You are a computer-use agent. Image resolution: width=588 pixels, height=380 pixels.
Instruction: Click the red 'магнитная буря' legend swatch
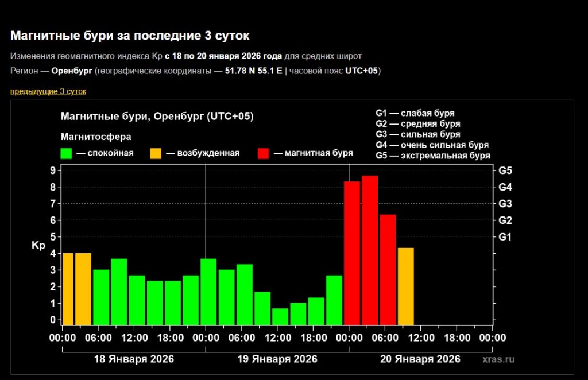(263, 153)
